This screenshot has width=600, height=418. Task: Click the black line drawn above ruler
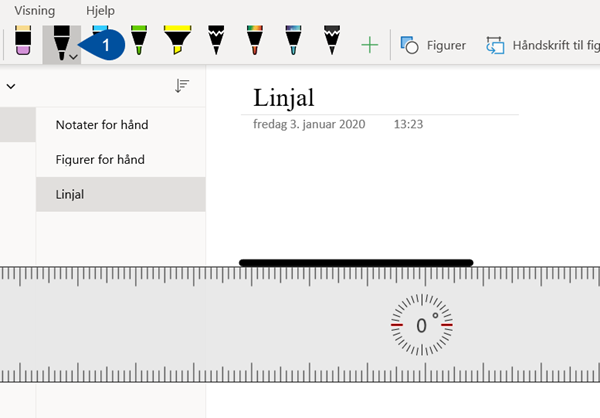356,263
